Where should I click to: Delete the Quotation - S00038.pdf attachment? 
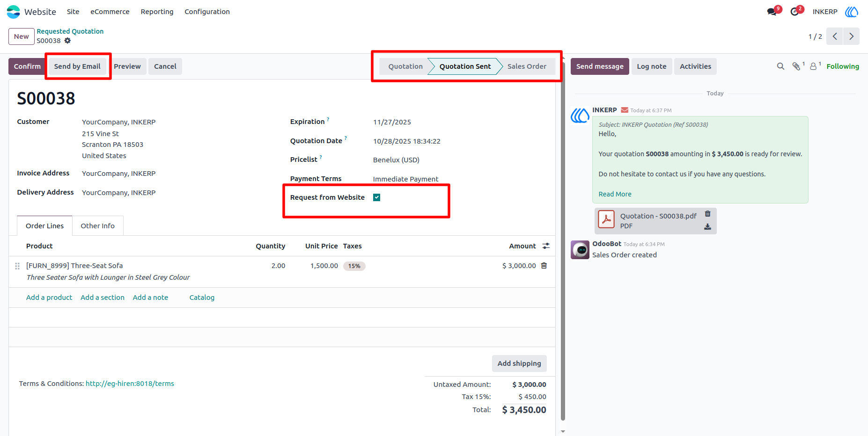(707, 214)
